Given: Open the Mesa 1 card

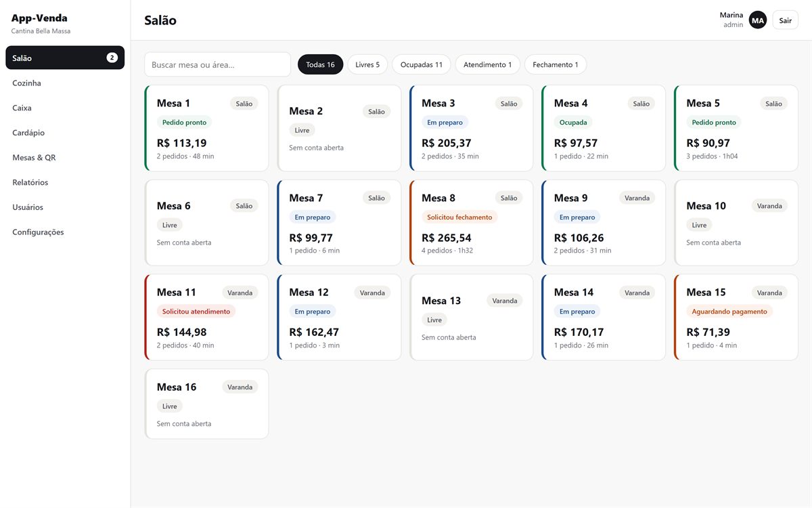Looking at the screenshot, I should tap(206, 128).
